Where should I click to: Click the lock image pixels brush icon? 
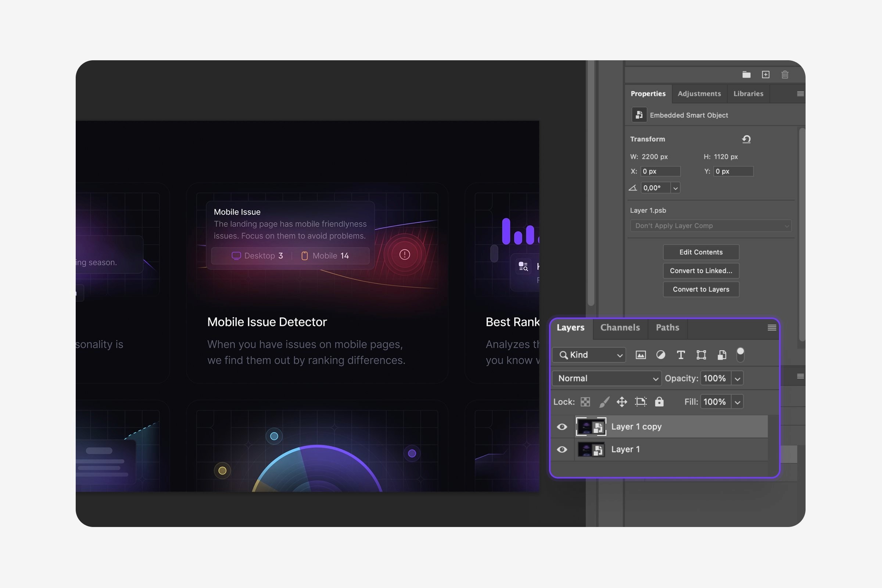point(604,402)
